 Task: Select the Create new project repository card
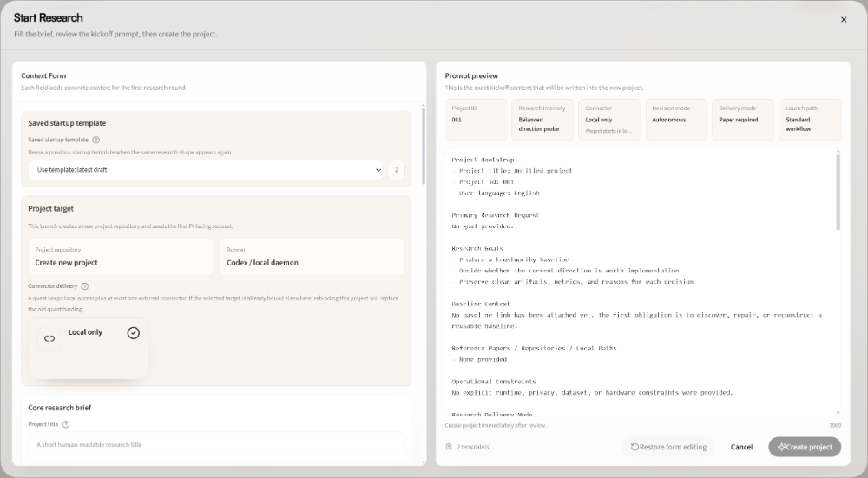pyautogui.click(x=121, y=257)
